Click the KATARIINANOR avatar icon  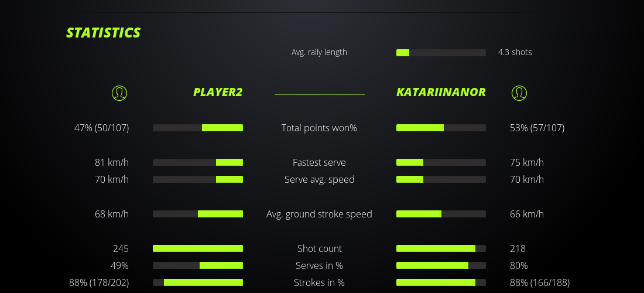[x=519, y=93]
